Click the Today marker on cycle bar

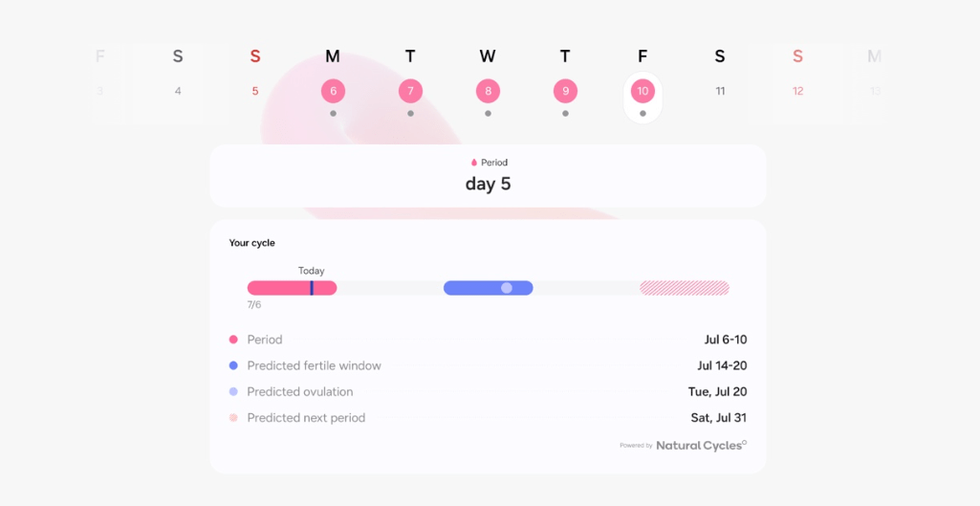(x=312, y=288)
